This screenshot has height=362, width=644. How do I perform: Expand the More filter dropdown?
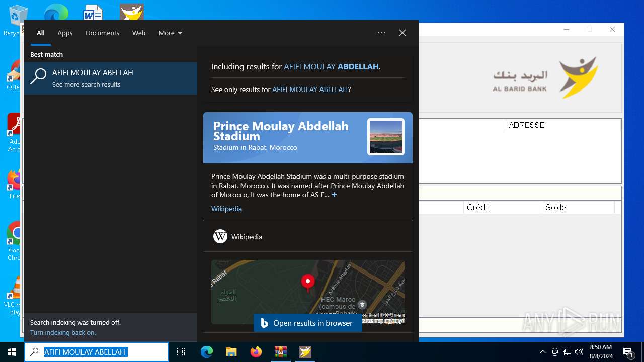(x=170, y=33)
